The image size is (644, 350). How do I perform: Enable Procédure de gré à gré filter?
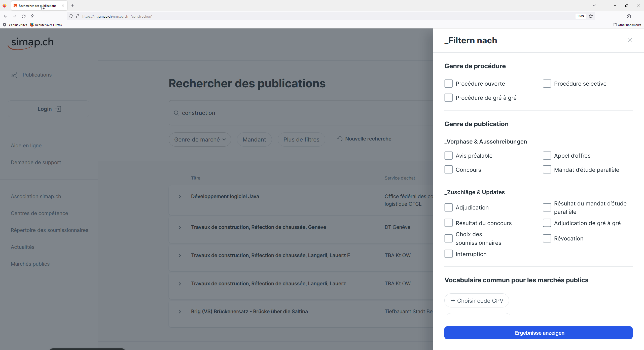coord(448,98)
